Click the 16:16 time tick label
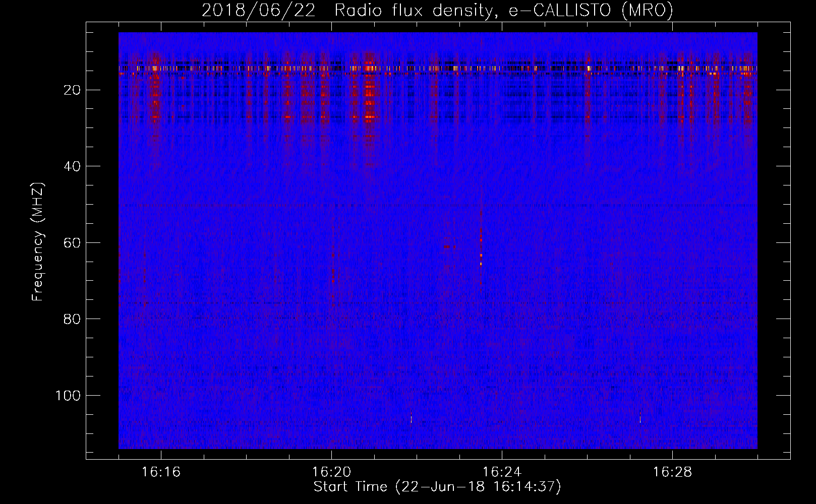 [161, 472]
